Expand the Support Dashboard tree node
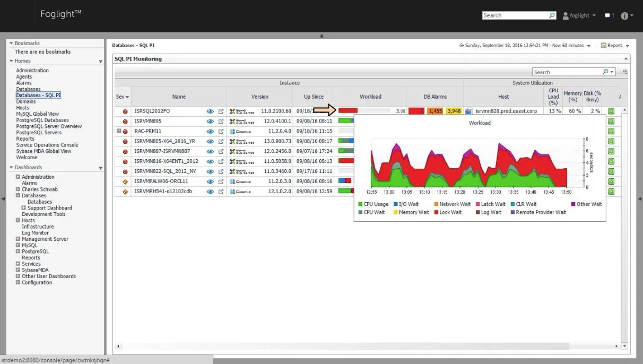 [24, 208]
